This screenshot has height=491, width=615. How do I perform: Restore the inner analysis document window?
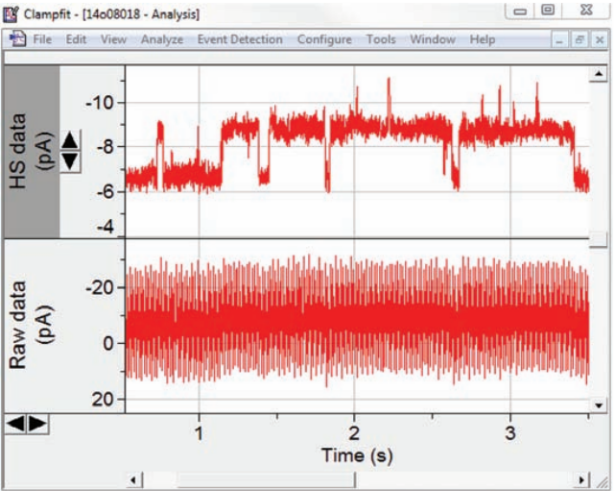[x=580, y=40]
